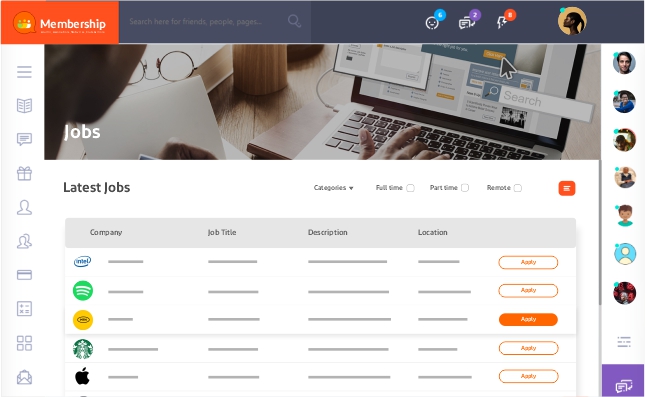Open the hamburger menu in left sidebar
This screenshot has height=397, width=645.
[24, 72]
